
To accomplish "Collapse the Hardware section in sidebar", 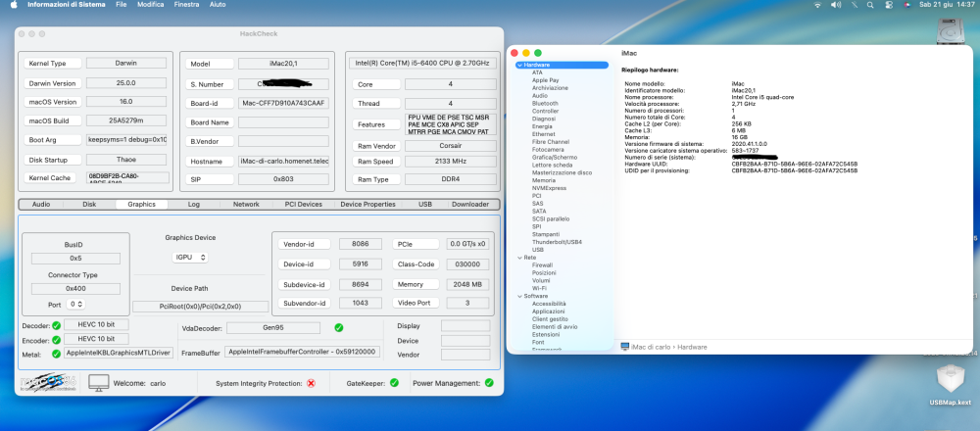I will pyautogui.click(x=519, y=65).
